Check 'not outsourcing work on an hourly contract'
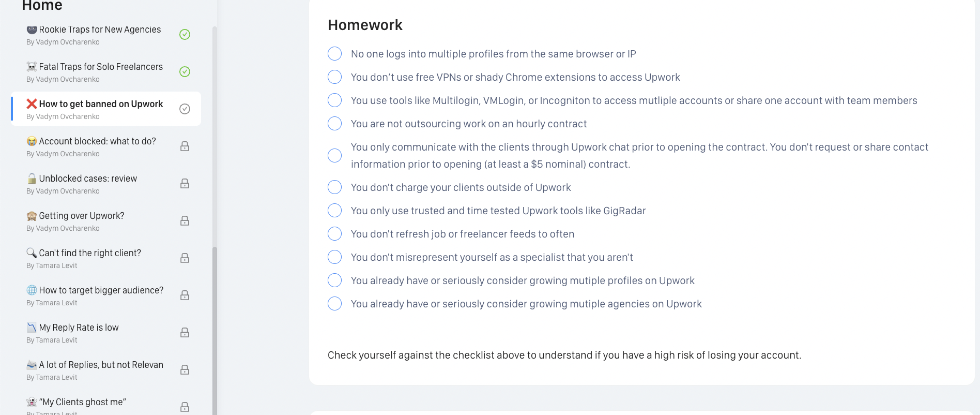Viewport: 980px width, 415px height. [335, 124]
